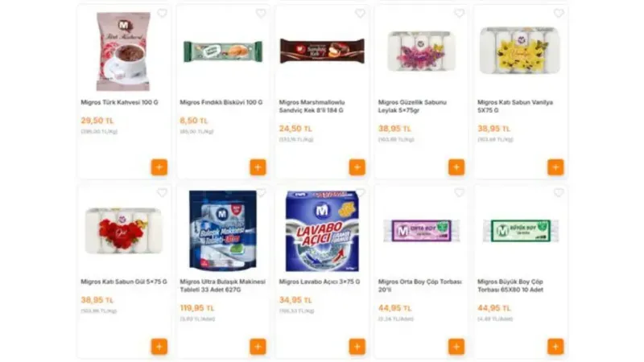The height and width of the screenshot is (362, 644).
Task: Add Katı Sabun Gül to cart
Action: pyautogui.click(x=159, y=347)
